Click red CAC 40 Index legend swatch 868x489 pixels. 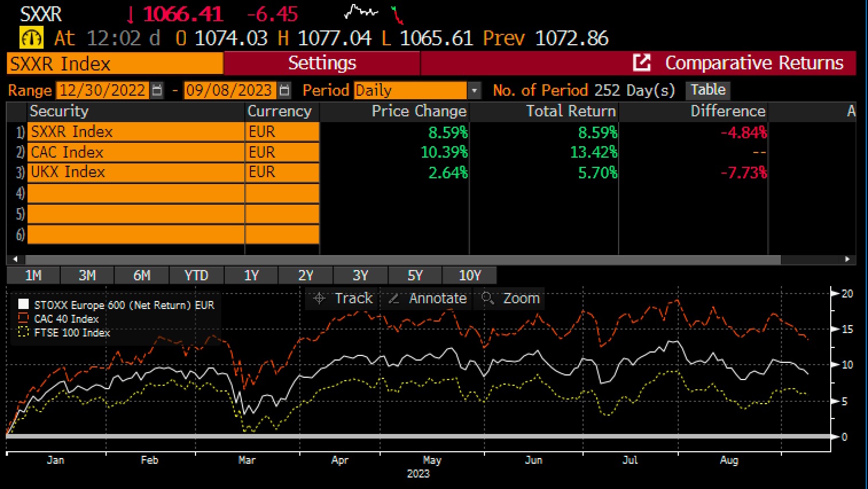click(23, 318)
